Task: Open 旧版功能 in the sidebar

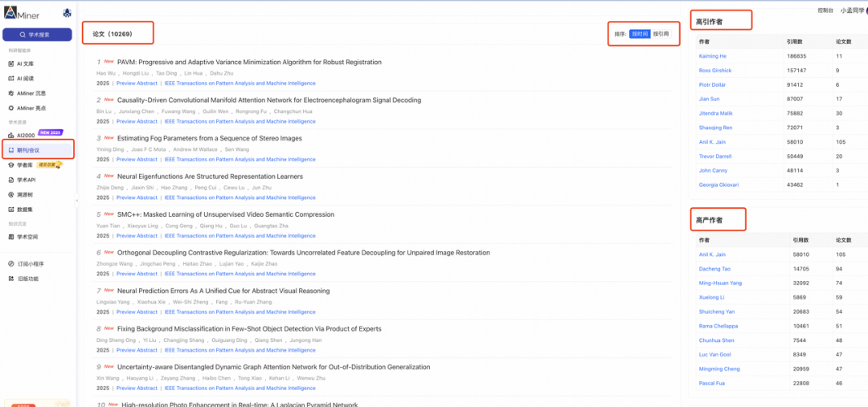Action: coord(27,279)
